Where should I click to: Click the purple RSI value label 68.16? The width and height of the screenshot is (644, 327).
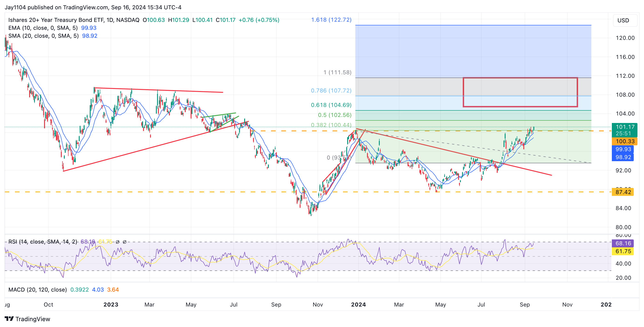pyautogui.click(x=623, y=243)
